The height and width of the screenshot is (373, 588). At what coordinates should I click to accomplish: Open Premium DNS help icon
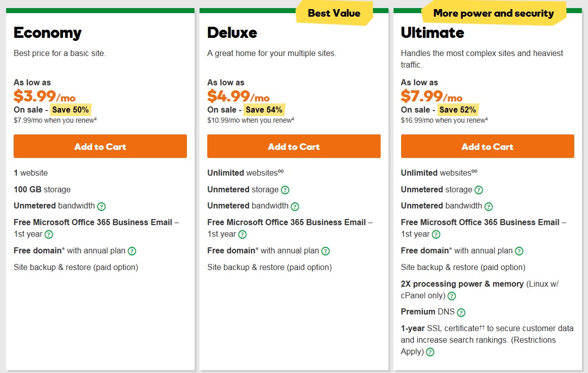coord(461,312)
